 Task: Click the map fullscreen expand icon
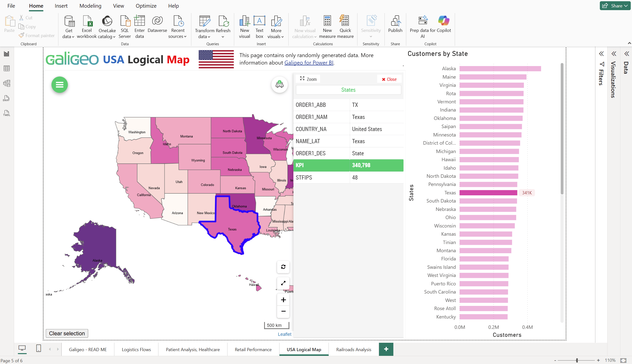click(x=283, y=283)
